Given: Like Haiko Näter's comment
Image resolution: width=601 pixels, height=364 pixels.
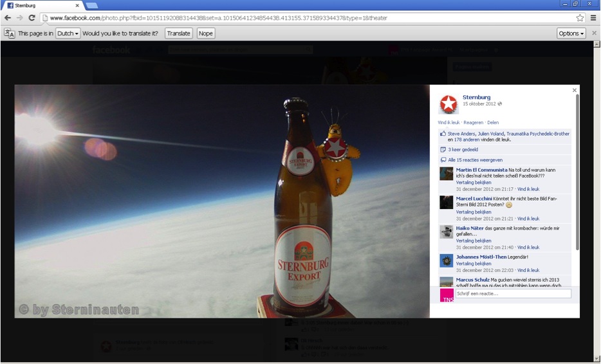Looking at the screenshot, I should click(528, 248).
